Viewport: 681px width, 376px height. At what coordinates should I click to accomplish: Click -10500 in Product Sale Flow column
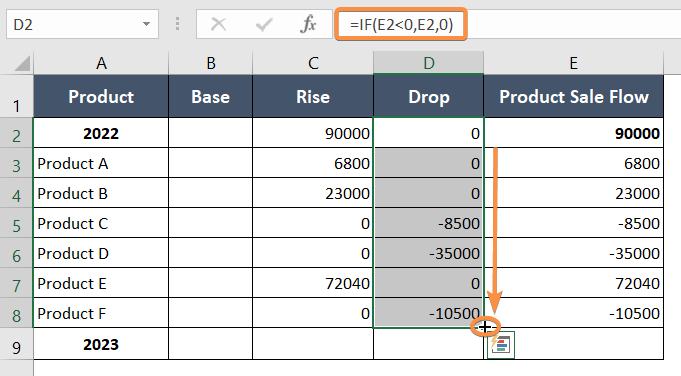point(574,313)
